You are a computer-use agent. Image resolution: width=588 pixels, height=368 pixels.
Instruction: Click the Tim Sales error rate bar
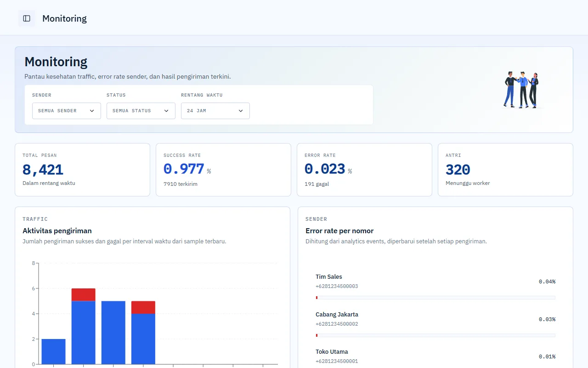point(435,298)
